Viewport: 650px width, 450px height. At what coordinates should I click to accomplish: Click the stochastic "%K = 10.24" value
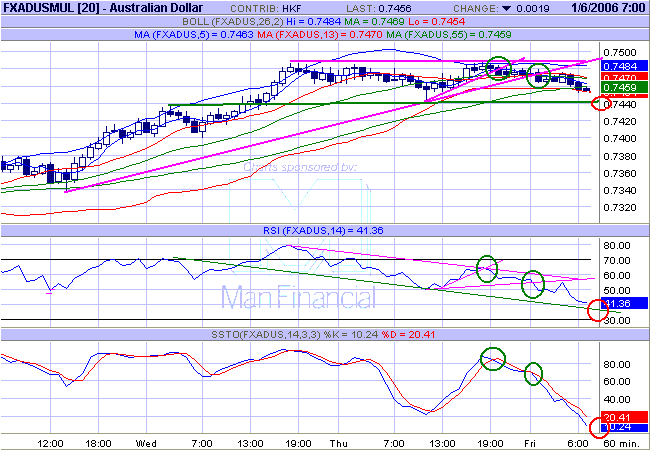(349, 334)
